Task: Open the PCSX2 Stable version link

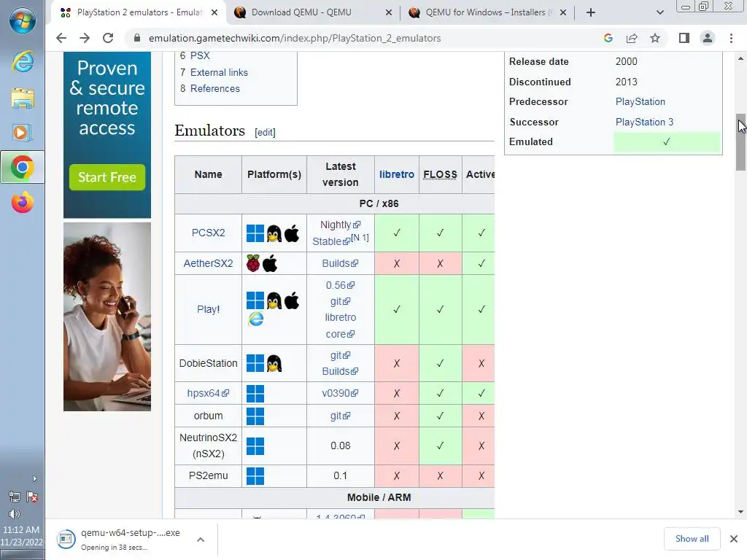Action: 331,241
